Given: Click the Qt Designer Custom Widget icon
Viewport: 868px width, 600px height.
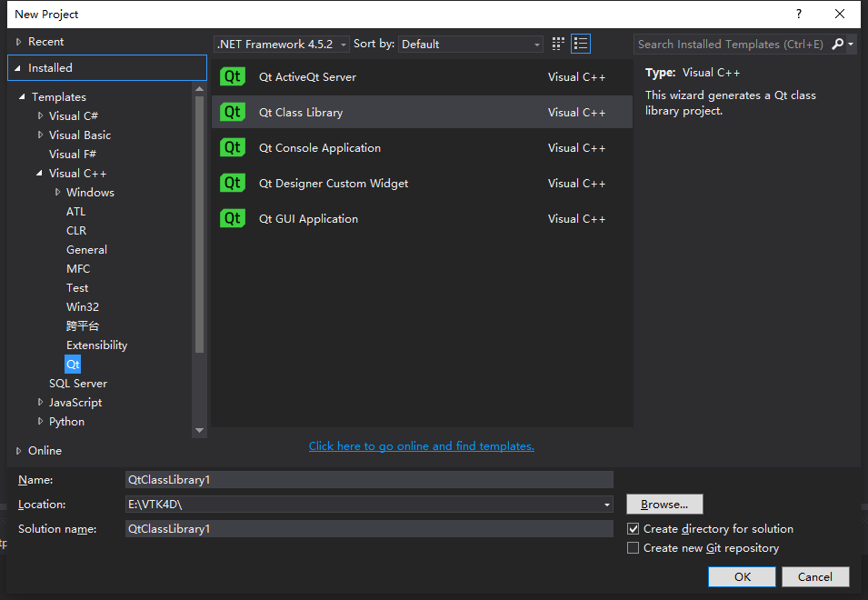Looking at the screenshot, I should pos(232,183).
